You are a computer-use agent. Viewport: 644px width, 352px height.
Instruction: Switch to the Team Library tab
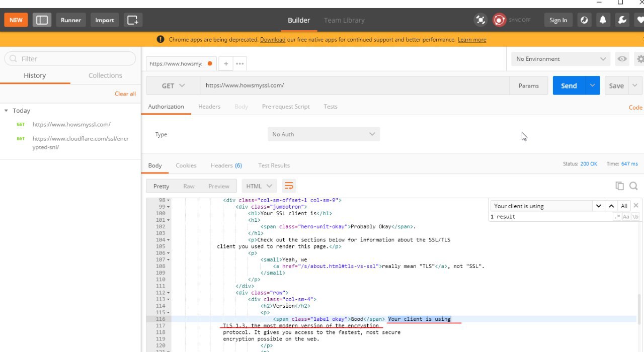[344, 20]
